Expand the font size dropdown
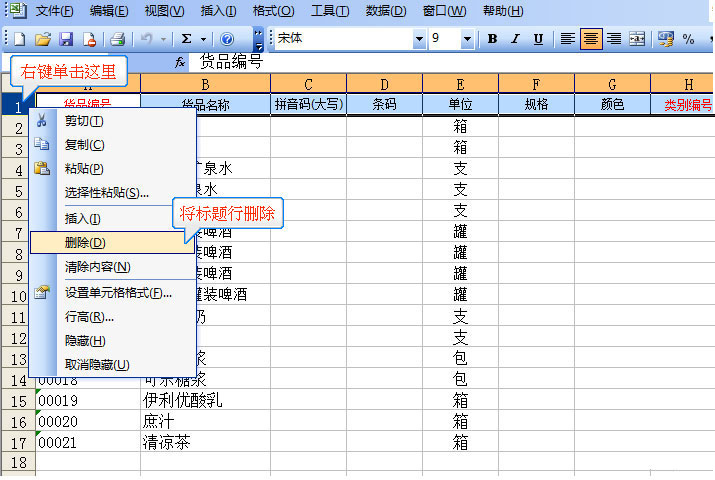This screenshot has height=480, width=715. pyautogui.click(x=467, y=39)
